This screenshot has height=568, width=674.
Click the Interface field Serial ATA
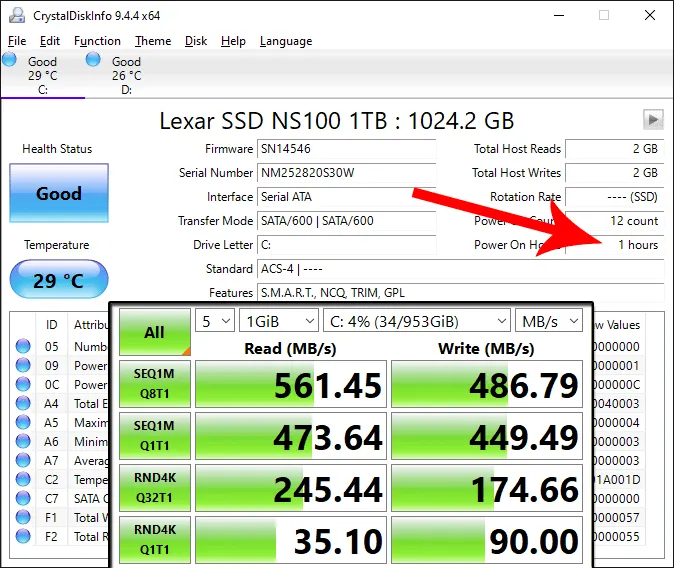coord(346,197)
